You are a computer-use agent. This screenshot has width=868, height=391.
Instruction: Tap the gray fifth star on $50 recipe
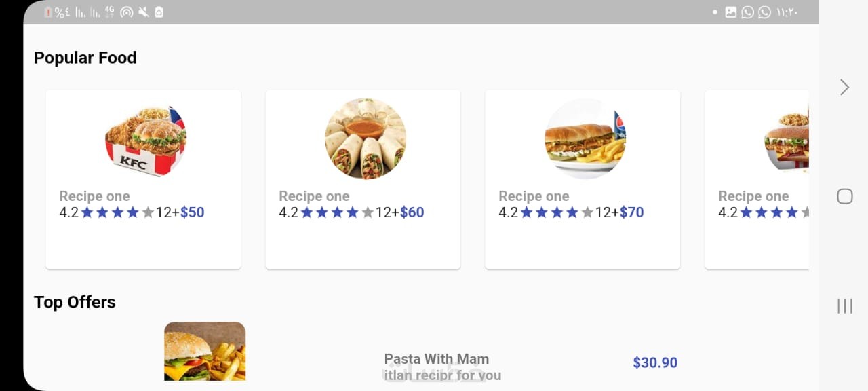[x=149, y=213]
